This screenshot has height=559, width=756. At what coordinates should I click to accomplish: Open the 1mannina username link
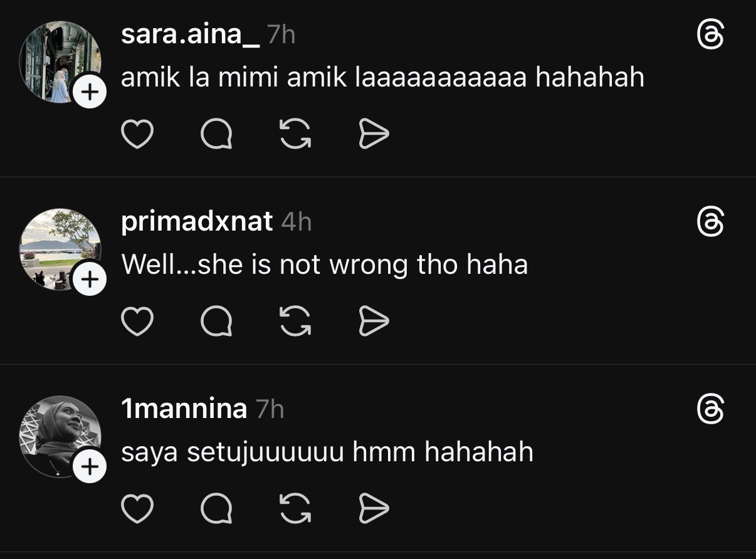pos(184,409)
